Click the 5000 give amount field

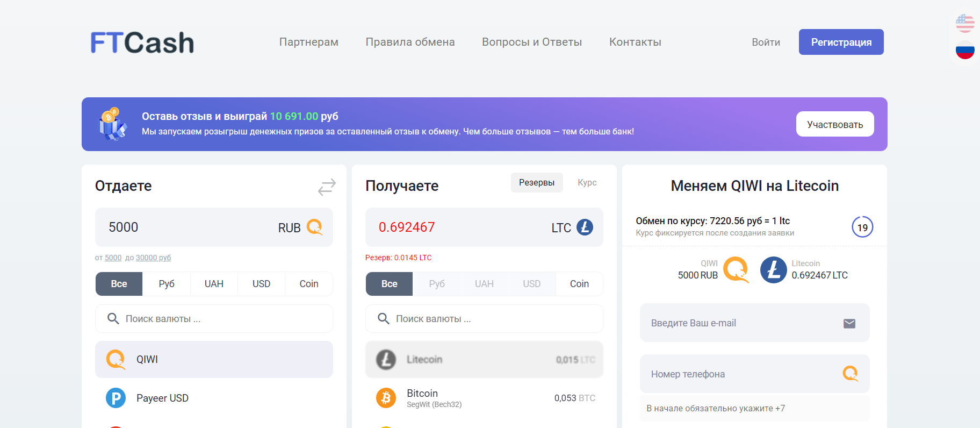pos(214,227)
